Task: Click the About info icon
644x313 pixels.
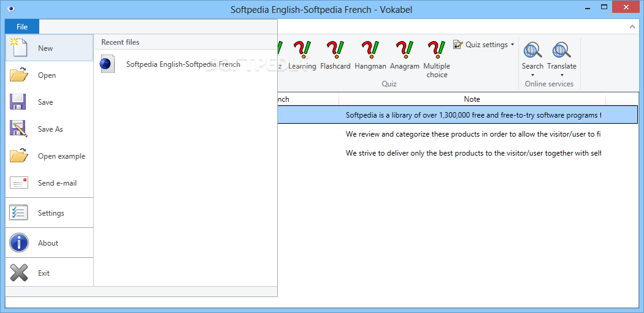Action: pos(19,243)
